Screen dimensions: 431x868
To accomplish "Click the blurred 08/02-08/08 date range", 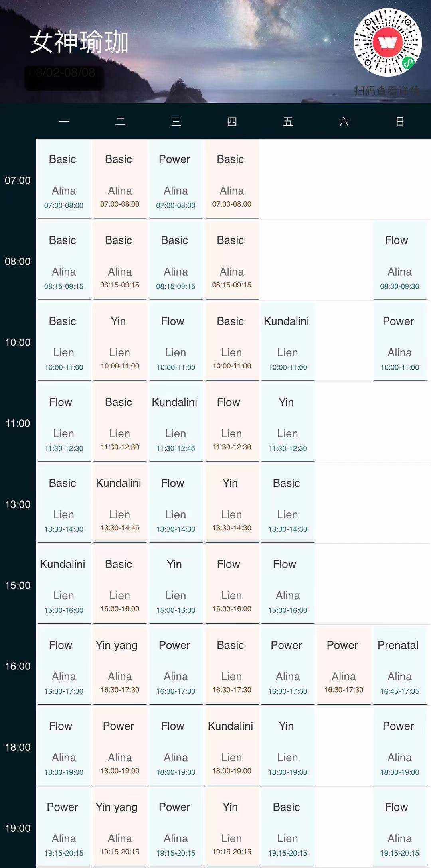I will (63, 73).
